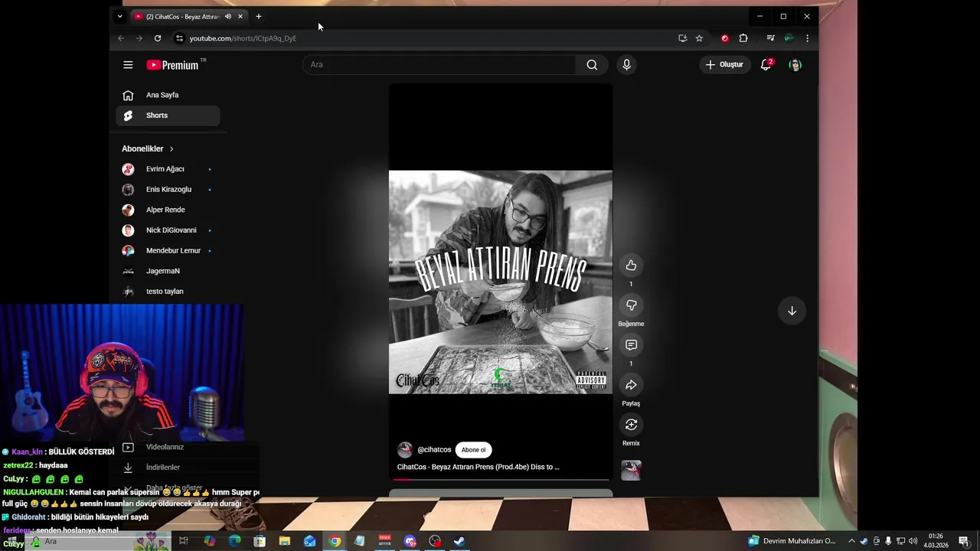Open the Alper Rende channel
The height and width of the screenshot is (551, 980).
coord(168,210)
